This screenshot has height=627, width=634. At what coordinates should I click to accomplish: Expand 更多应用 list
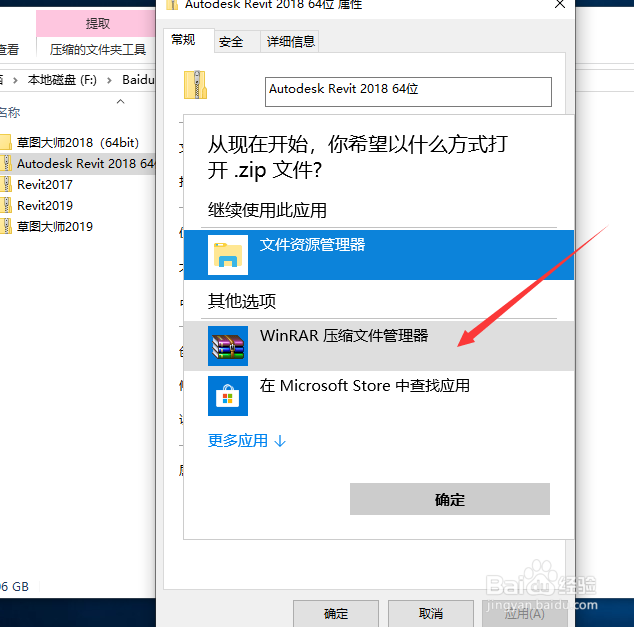tap(247, 441)
